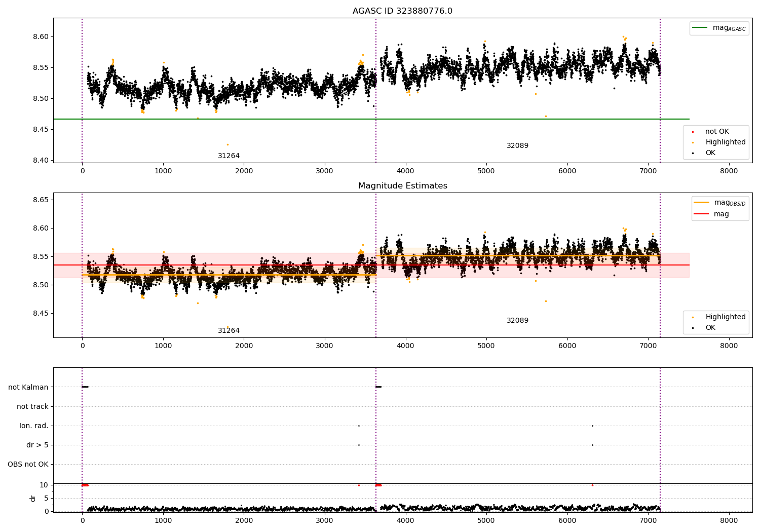Click the 'Highlighted' legend marker in middle plot
Screen dimensions: 760x532
click(x=693, y=317)
